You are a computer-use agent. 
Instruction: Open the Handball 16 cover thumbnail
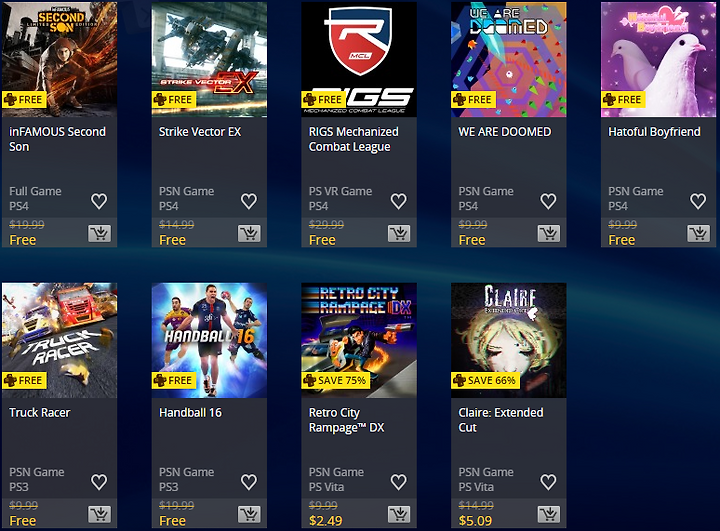[x=209, y=340]
